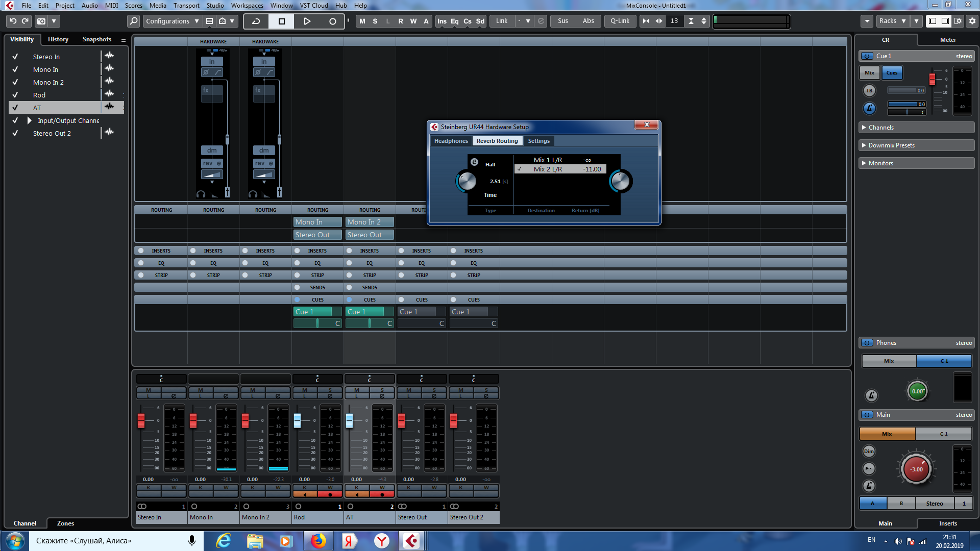Screen dimensions: 980x551
Task: Open the window layout setup icon
Action: click(958, 21)
